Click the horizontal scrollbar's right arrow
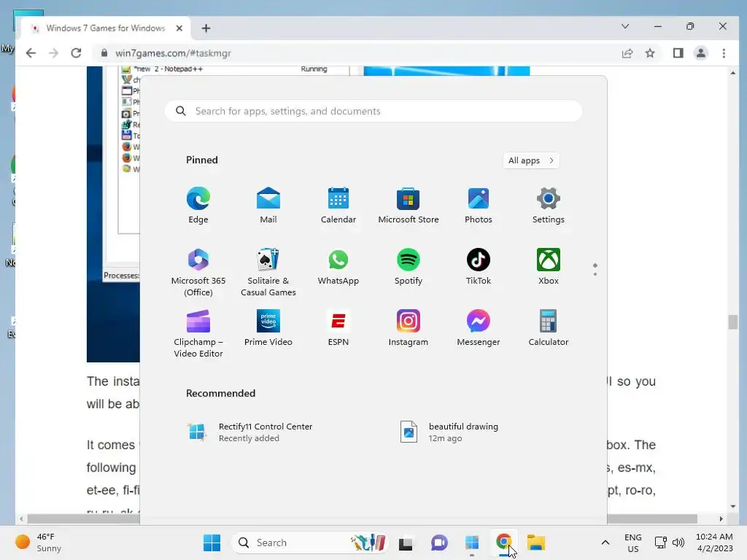Screen dimensions: 747x560 pyautogui.click(x=721, y=518)
